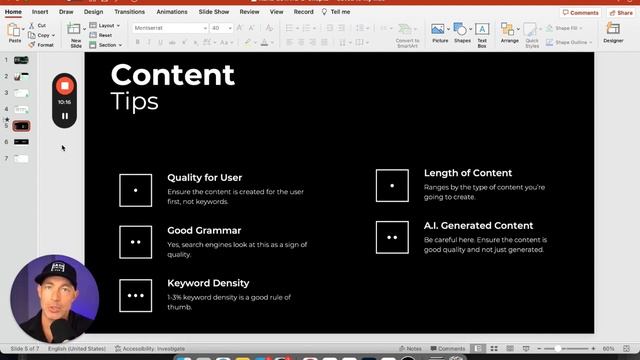Switch to the Slide Show tab
The height and width of the screenshot is (360, 640).
click(x=214, y=12)
